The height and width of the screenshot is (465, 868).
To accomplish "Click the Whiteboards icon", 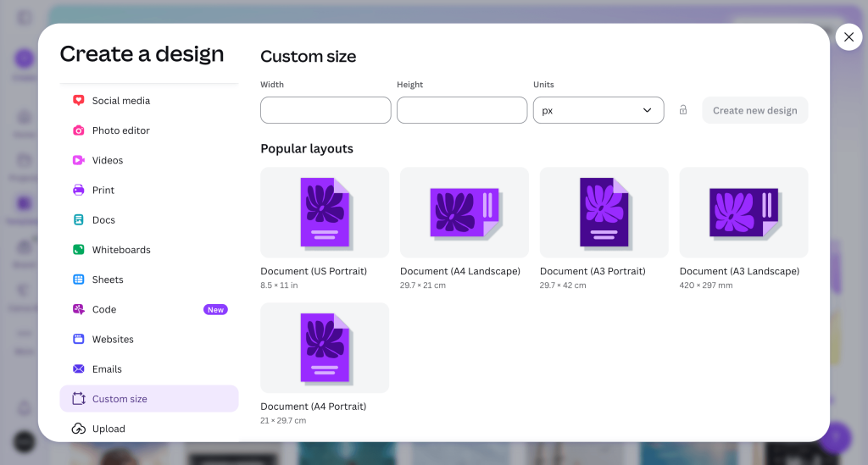I will point(79,249).
